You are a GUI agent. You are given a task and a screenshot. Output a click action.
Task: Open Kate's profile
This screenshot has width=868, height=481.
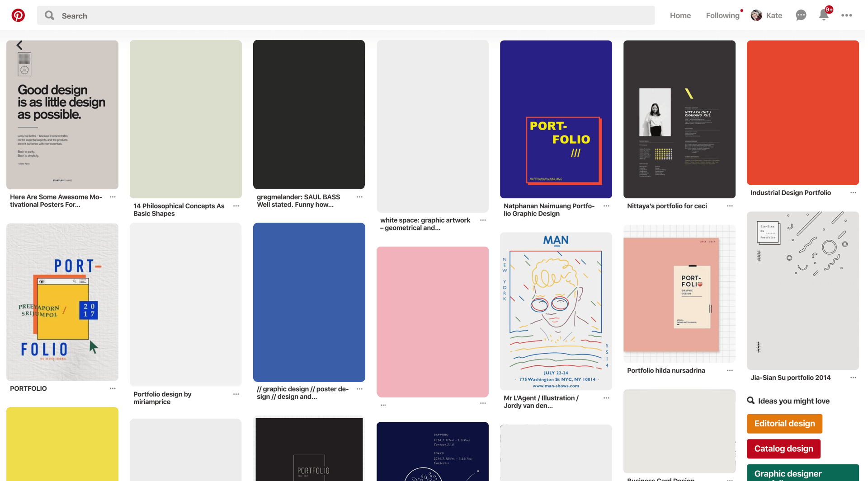[767, 15]
